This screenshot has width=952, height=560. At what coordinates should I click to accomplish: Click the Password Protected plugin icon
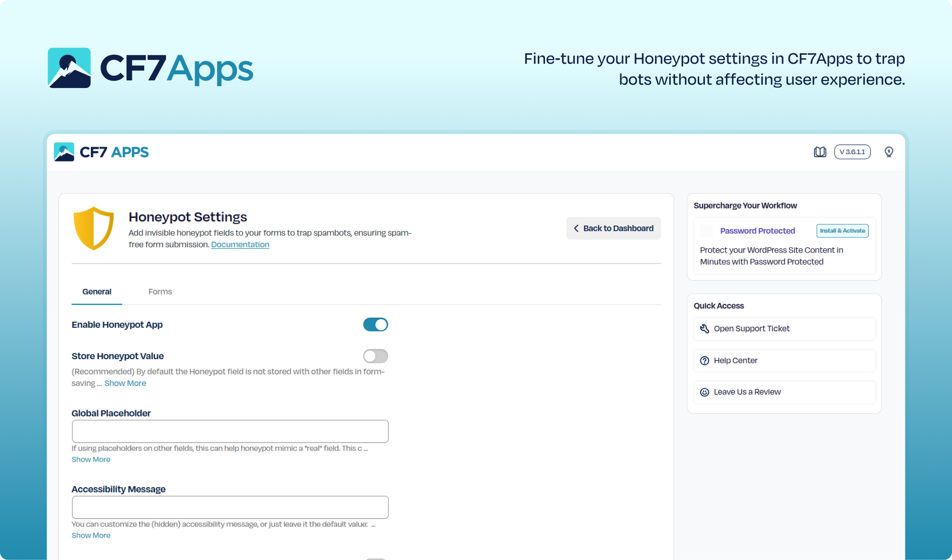[x=706, y=231]
